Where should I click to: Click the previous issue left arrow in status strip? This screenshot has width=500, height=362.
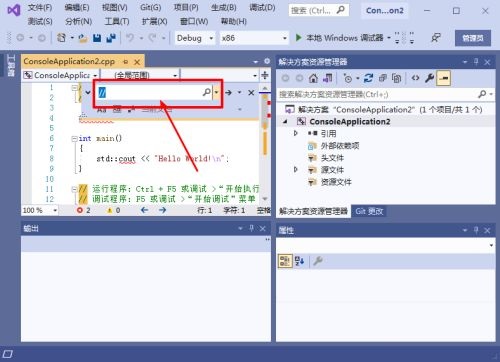pyautogui.click(x=144, y=210)
